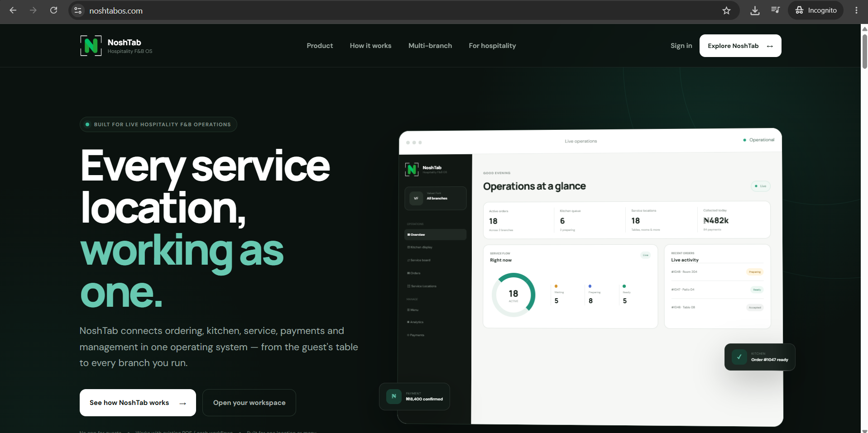Click the #1047 Patio 04 activity row
The height and width of the screenshot is (433, 868).
click(x=717, y=290)
